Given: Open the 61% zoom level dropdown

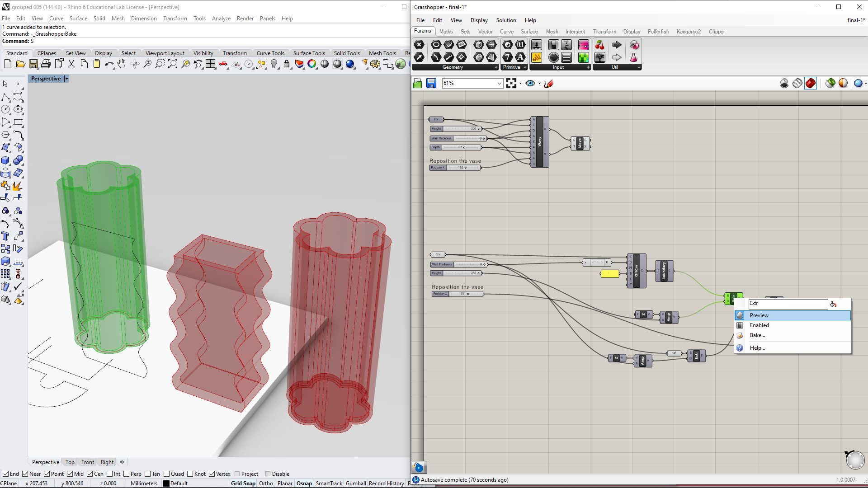Looking at the screenshot, I should [x=499, y=83].
